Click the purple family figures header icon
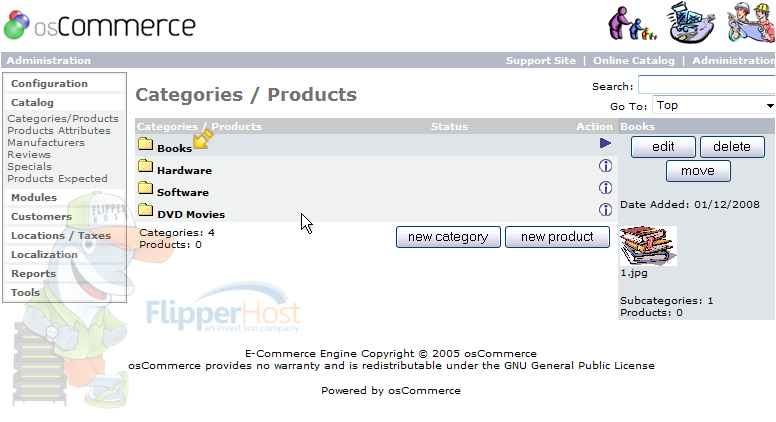 pyautogui.click(x=632, y=23)
